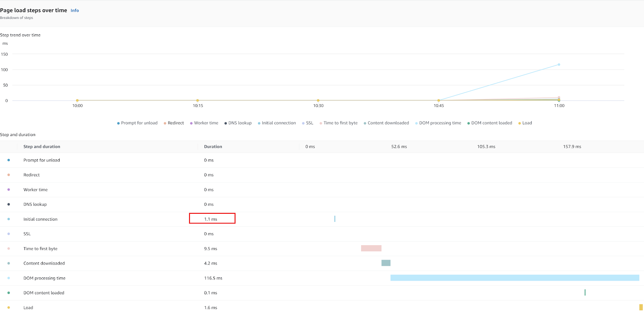Toggle the Initial connection legend item
644x312 pixels.
pyautogui.click(x=277, y=123)
